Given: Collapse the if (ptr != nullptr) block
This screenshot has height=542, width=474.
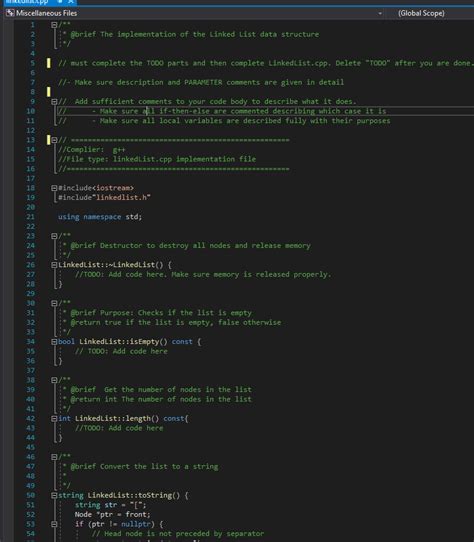Looking at the screenshot, I should 54,524.
